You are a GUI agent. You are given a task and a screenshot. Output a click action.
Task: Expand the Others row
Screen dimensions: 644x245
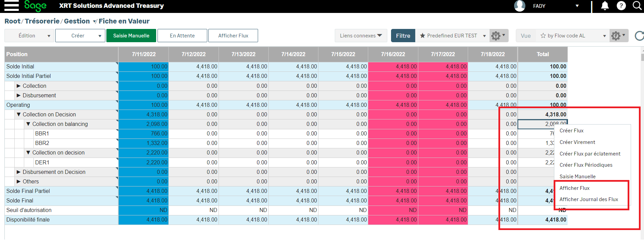tap(19, 182)
